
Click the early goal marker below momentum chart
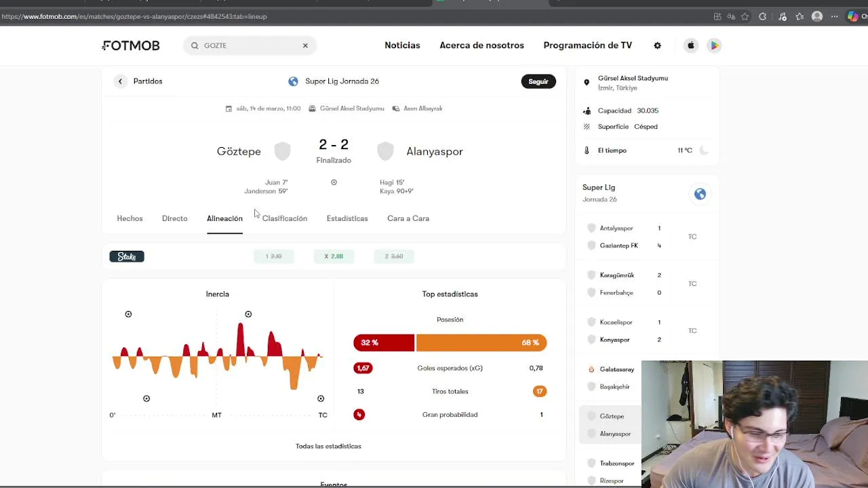146,399
